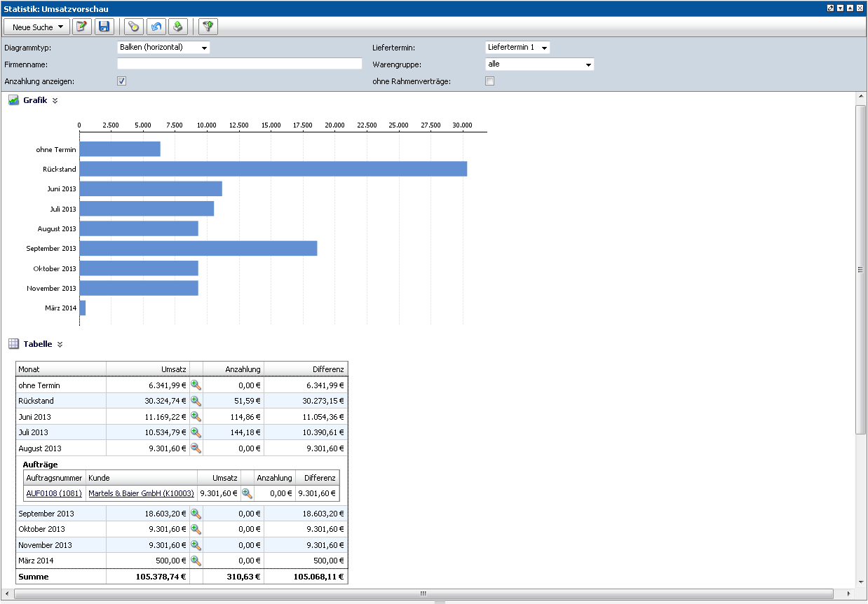Screen dimensions: 868x604
Task: Collapse the Grafik section
Action: point(55,100)
